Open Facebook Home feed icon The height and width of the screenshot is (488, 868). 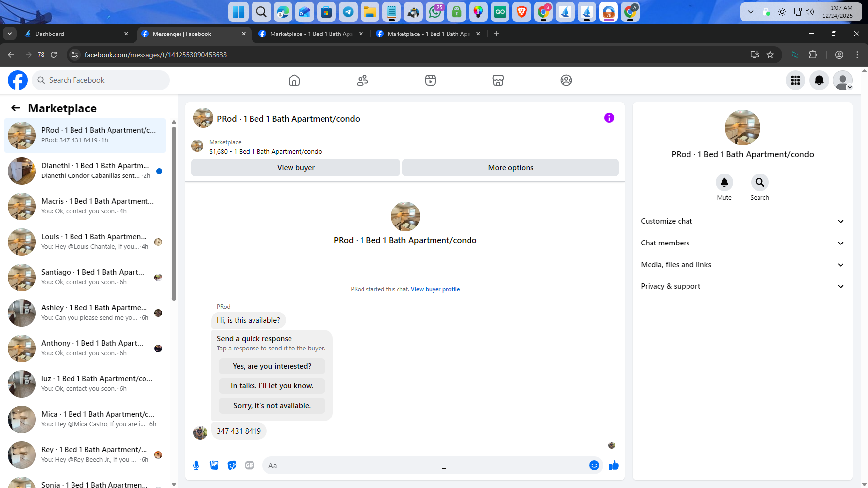click(294, 80)
